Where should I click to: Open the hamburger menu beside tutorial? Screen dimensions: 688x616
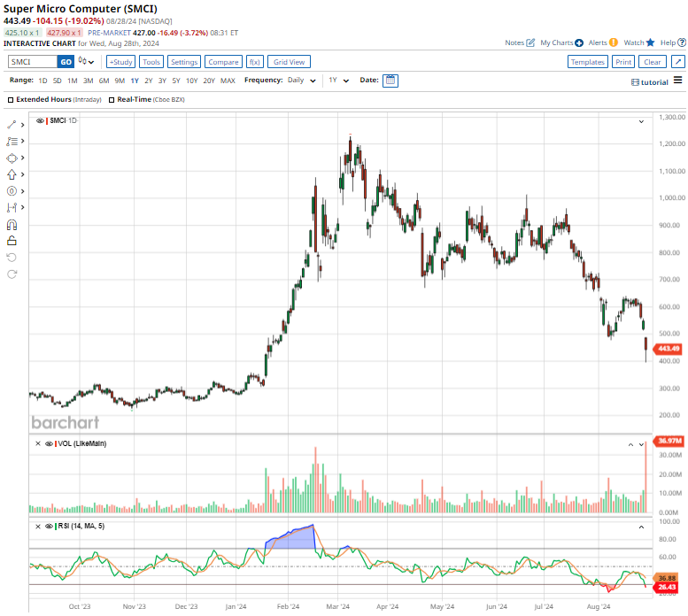point(677,81)
